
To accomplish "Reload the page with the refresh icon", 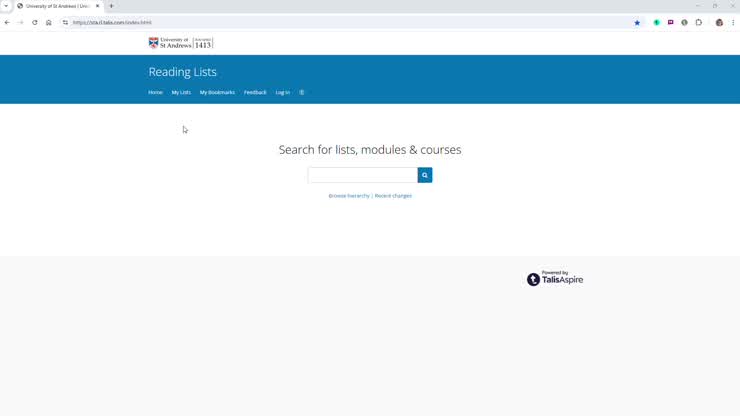I will [x=35, y=22].
